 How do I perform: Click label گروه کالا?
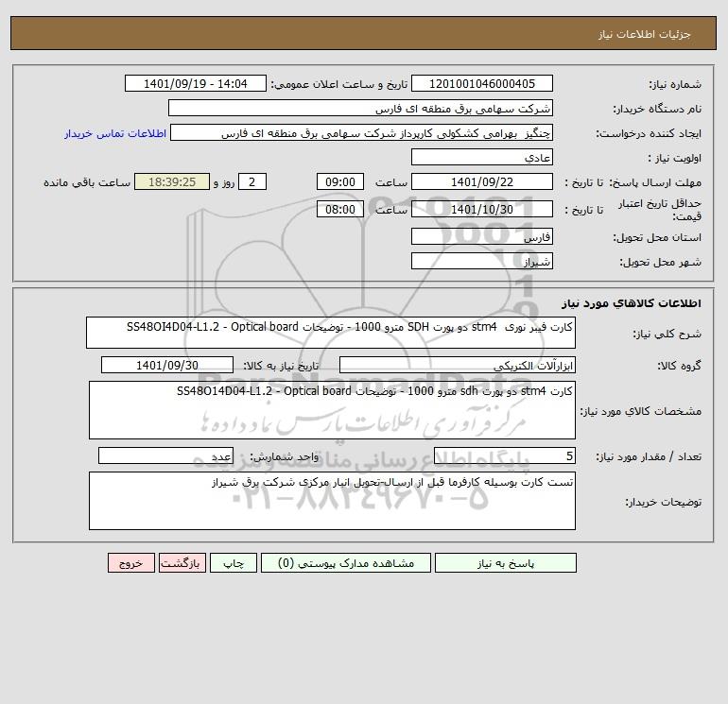click(679, 366)
